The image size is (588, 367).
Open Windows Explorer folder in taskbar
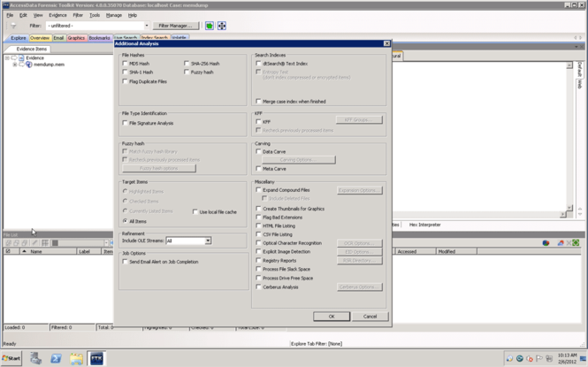click(76, 358)
